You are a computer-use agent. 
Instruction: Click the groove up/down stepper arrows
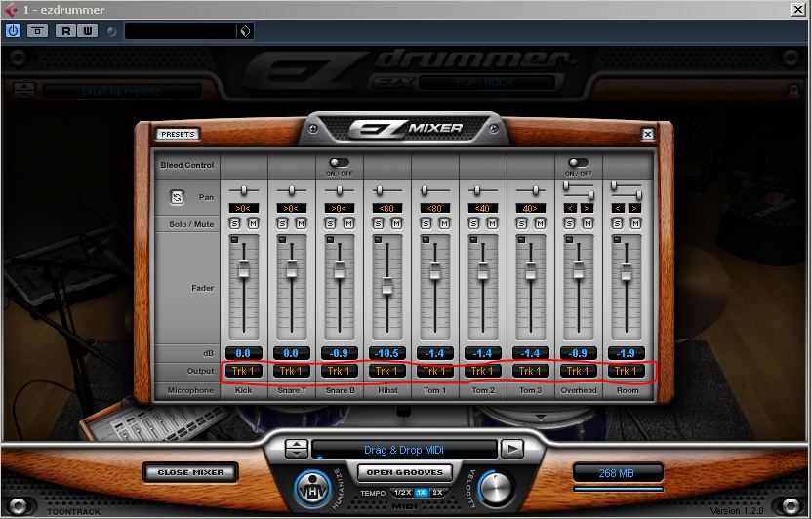(x=297, y=449)
